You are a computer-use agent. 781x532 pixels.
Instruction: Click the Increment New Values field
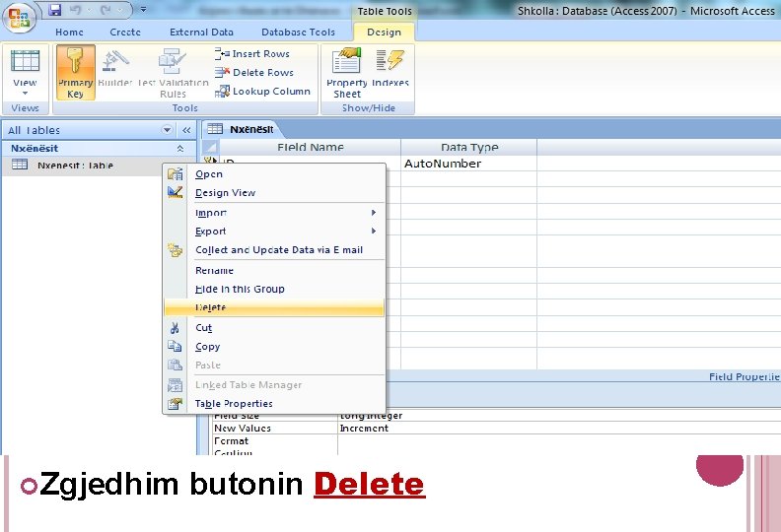[x=559, y=428]
